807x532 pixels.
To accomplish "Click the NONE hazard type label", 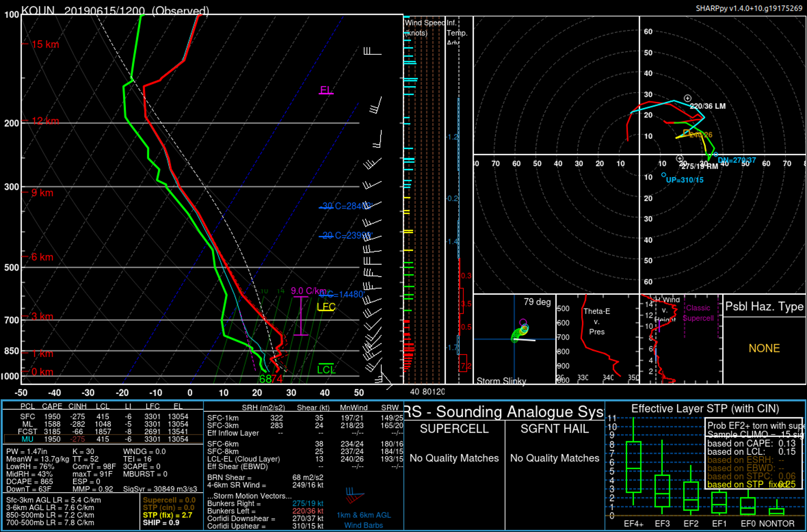I will 764,348.
